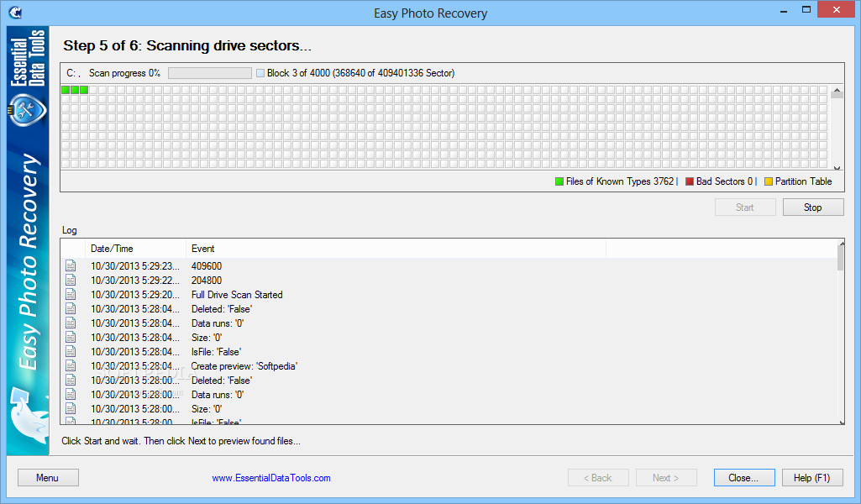Maximize the Easy Photo Recovery window

[x=806, y=10]
